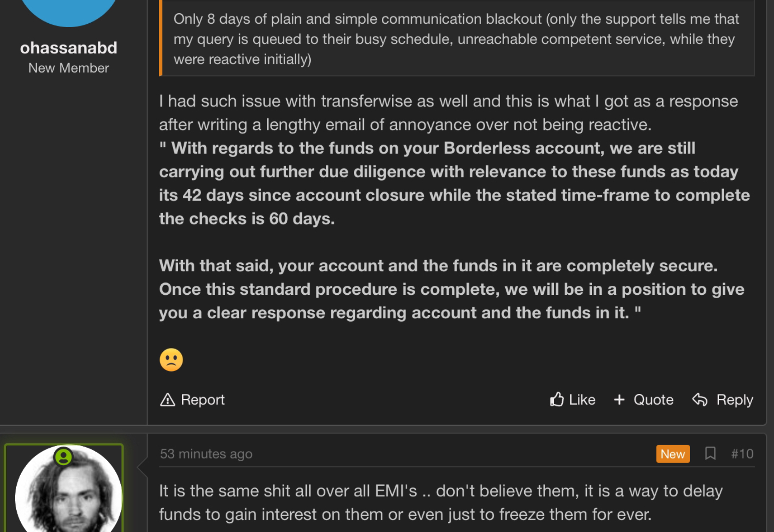Image resolution: width=774 pixels, height=532 pixels.
Task: Click the New Member user title
Action: [69, 68]
